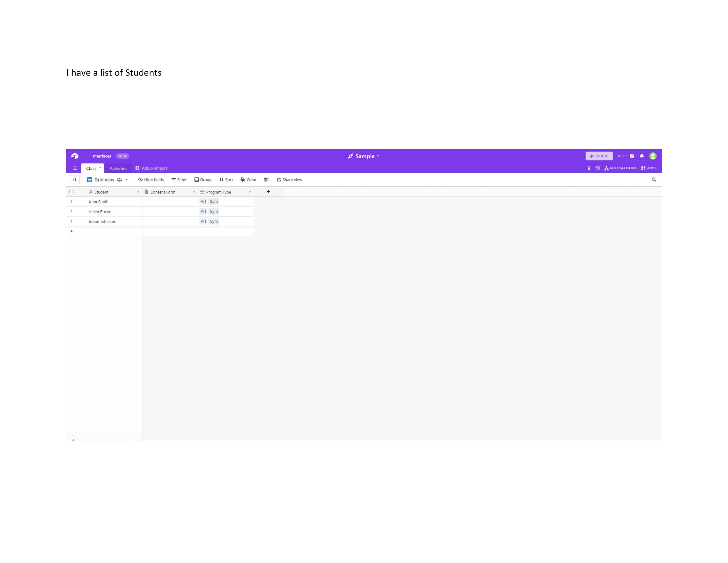Open AUTOMATIONS panel
The width and height of the screenshot is (728, 563).
[621, 168]
